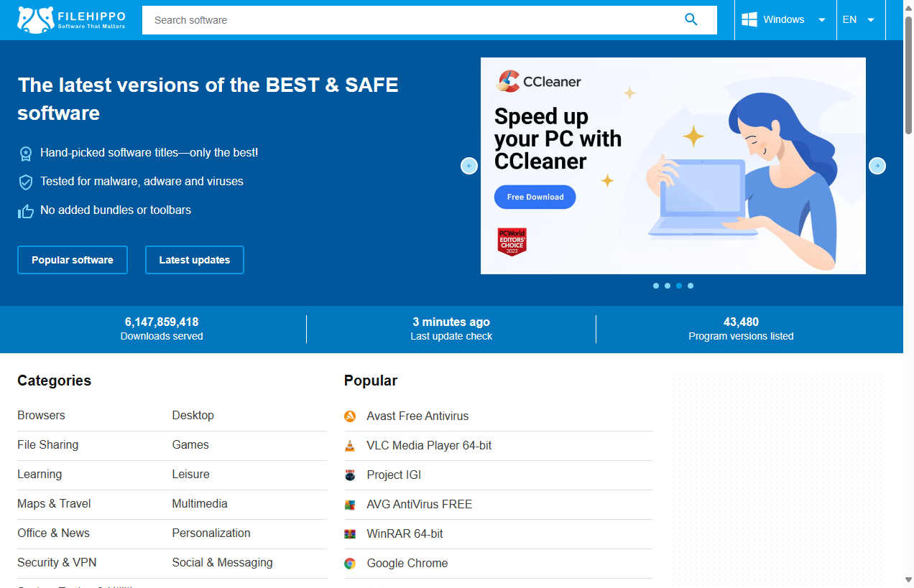Click the search magnifier icon

point(691,20)
